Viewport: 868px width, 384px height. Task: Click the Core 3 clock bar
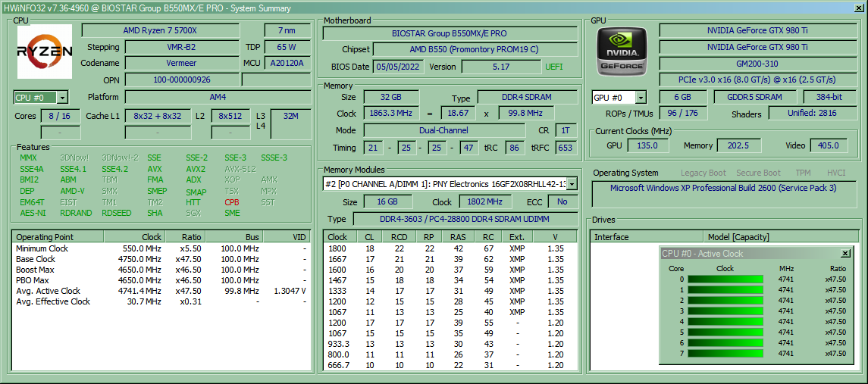[725, 311]
